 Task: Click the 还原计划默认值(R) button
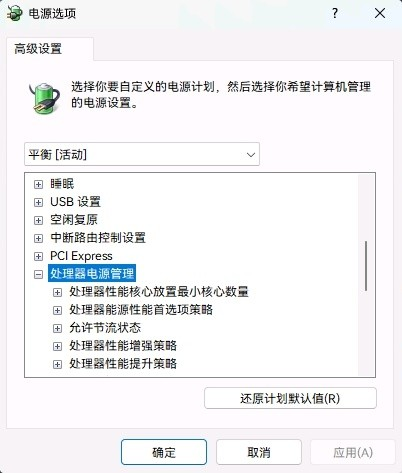click(290, 398)
